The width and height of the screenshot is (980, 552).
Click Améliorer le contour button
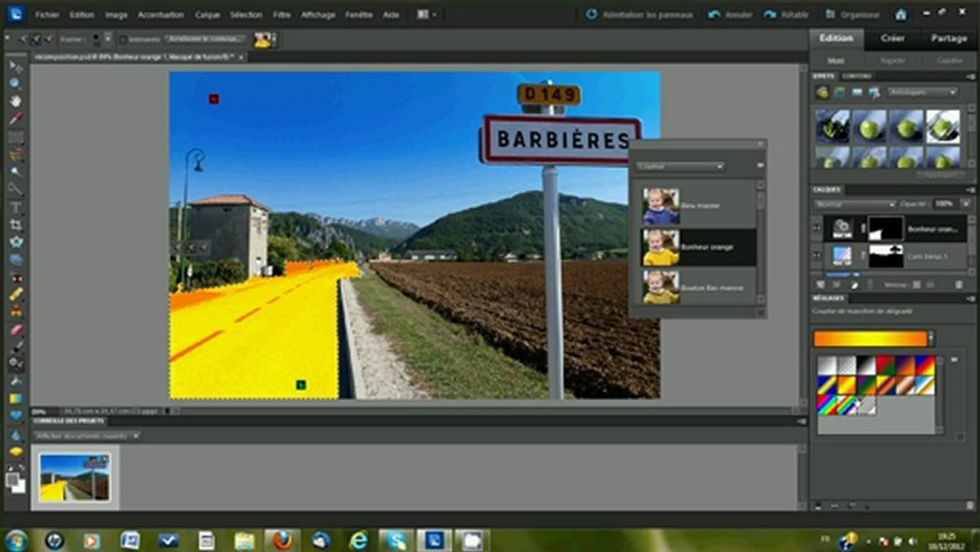pos(205,38)
